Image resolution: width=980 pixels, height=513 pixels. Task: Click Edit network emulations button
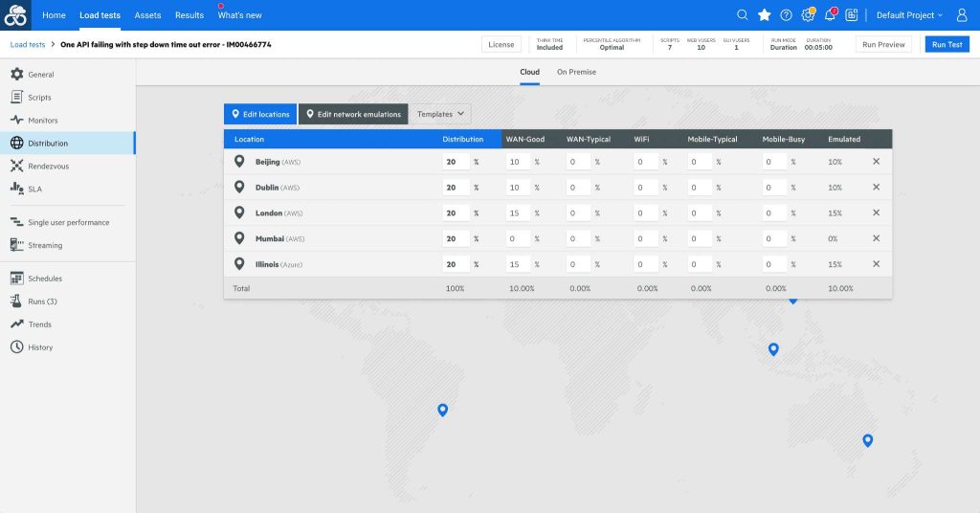pyautogui.click(x=353, y=114)
